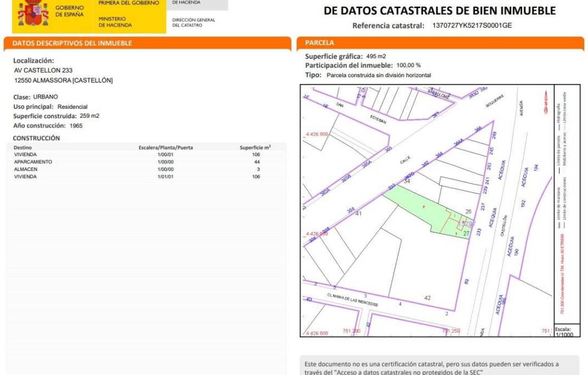Click the red north arrow on the map

546,102
